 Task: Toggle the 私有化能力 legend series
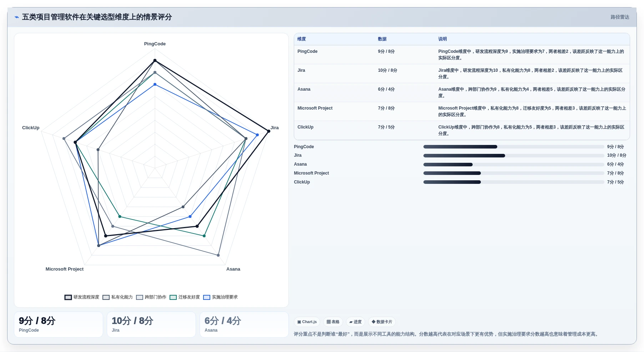(117, 297)
